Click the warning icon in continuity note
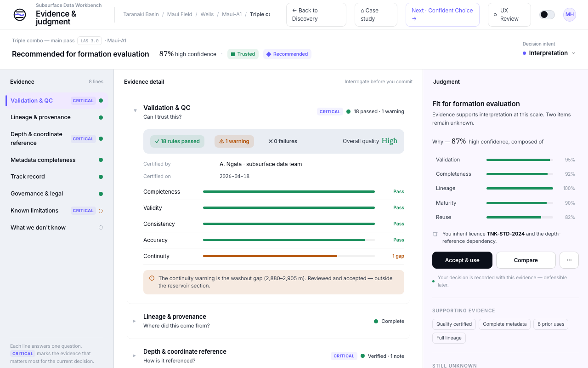This screenshot has height=368, width=588. tap(152, 278)
